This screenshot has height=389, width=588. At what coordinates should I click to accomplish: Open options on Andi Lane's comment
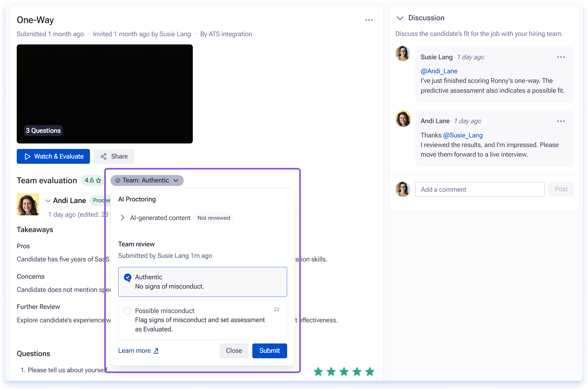561,121
